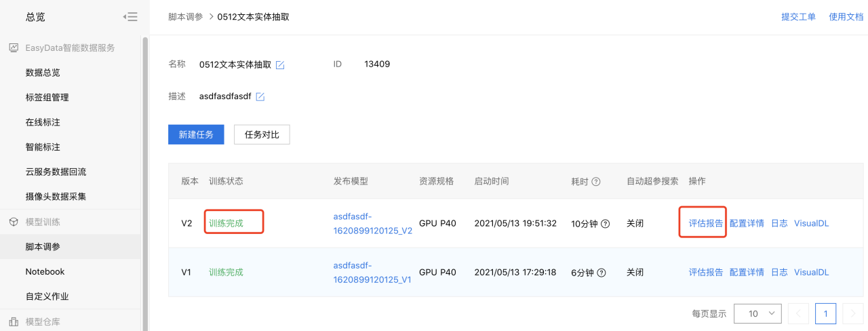Open the 评估报告 link for version V2
Image resolution: width=868 pixels, height=331 pixels.
(706, 223)
